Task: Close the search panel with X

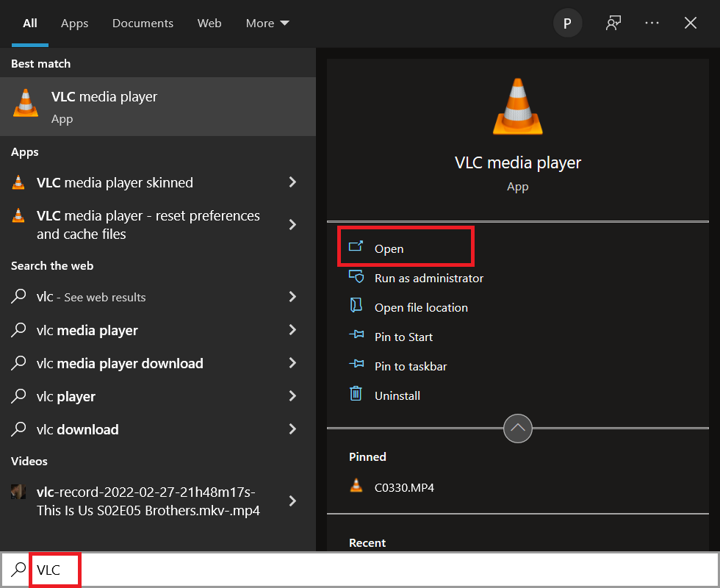Action: (x=690, y=23)
